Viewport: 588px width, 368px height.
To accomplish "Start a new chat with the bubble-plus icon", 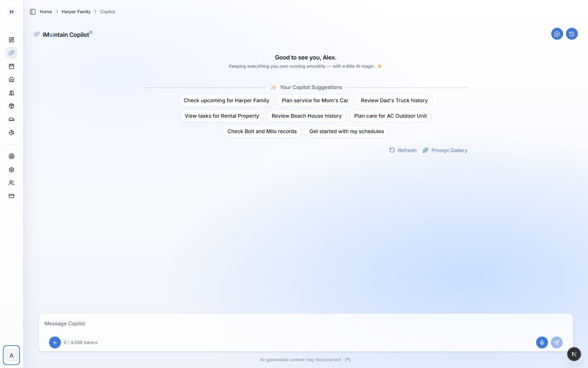I will (x=557, y=34).
